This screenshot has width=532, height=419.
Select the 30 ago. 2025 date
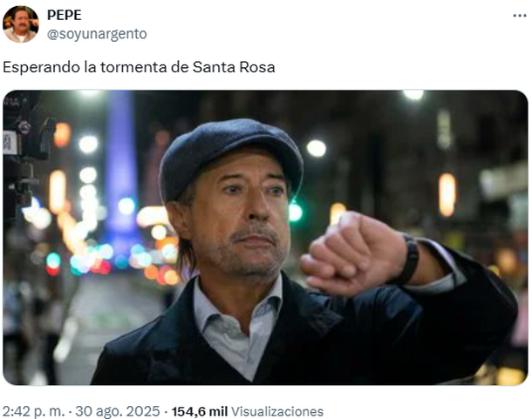[x=118, y=411]
